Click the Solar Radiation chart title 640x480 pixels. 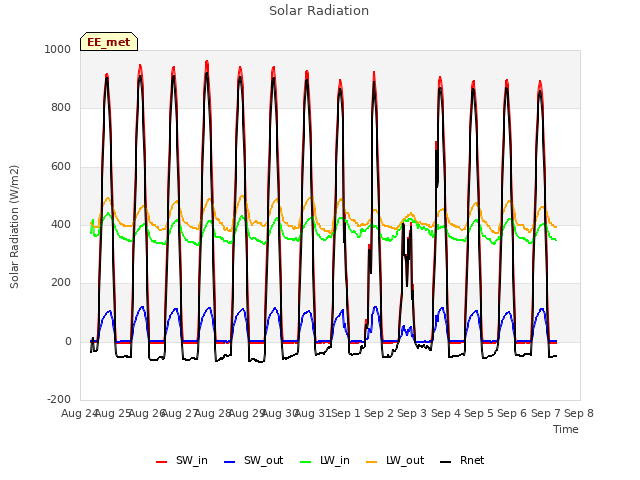click(x=319, y=11)
